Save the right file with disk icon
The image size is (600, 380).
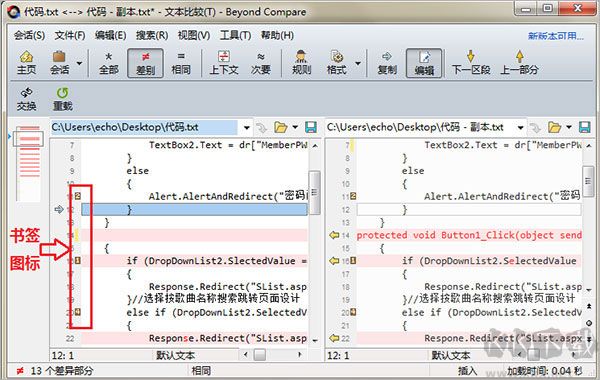click(x=585, y=127)
